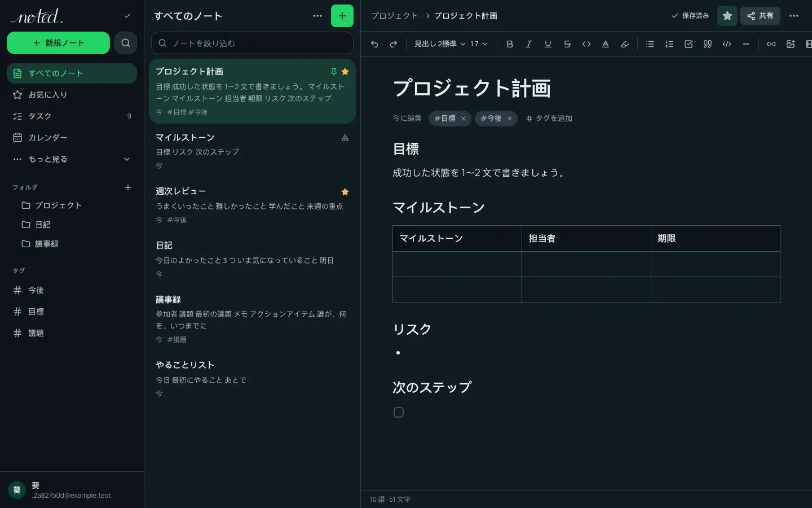Remove the #今後 tag from the note
The height and width of the screenshot is (508, 812).
510,119
